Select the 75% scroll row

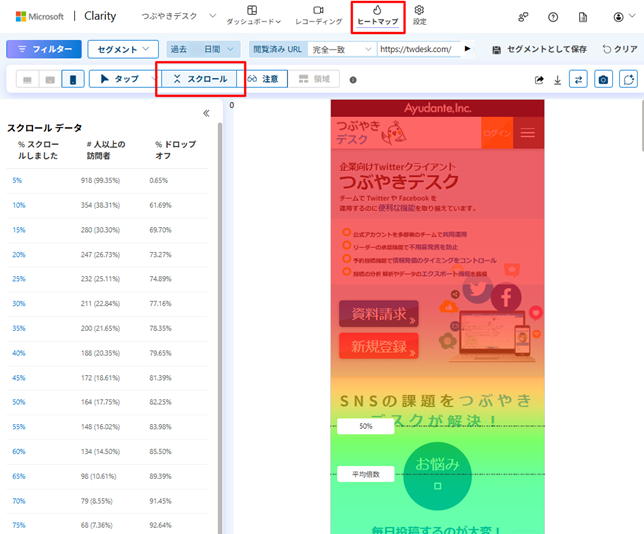tap(107, 525)
